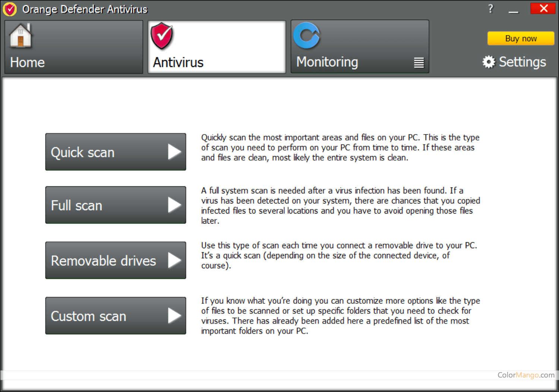This screenshot has height=392, width=559.
Task: Open Settings via its text label
Action: tap(522, 62)
